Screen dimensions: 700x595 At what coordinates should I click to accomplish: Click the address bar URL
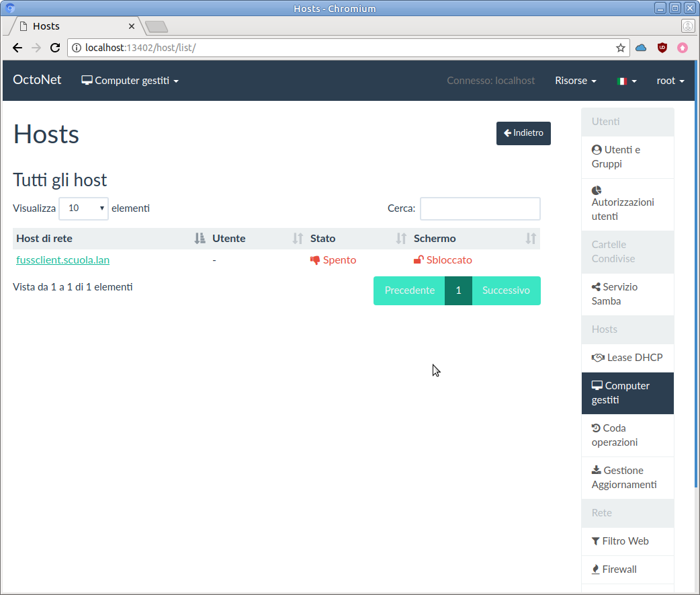click(x=140, y=48)
